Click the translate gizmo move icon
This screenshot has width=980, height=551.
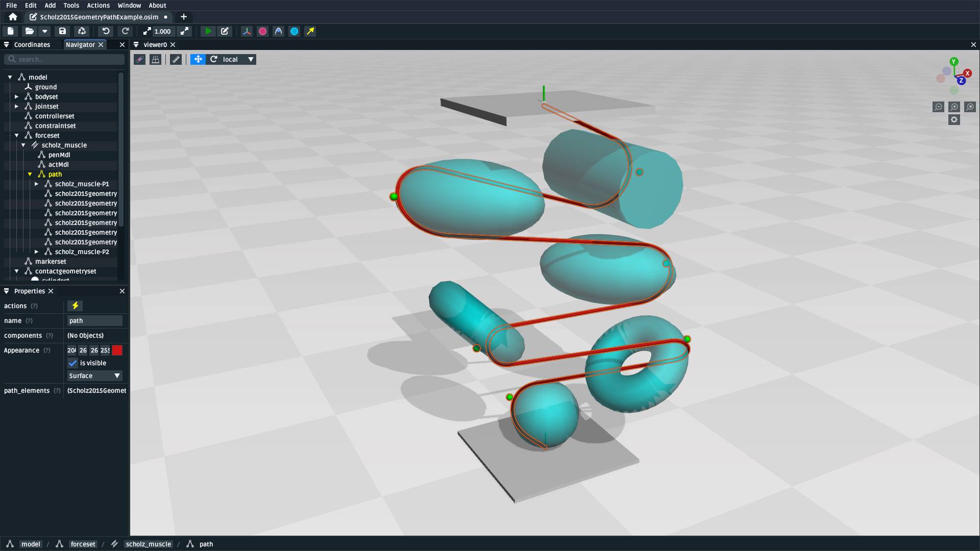(198, 60)
